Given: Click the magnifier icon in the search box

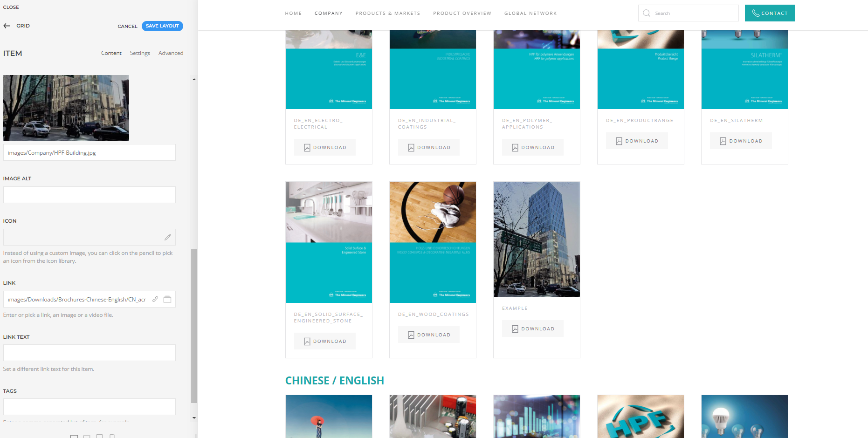Looking at the screenshot, I should pyautogui.click(x=647, y=13).
